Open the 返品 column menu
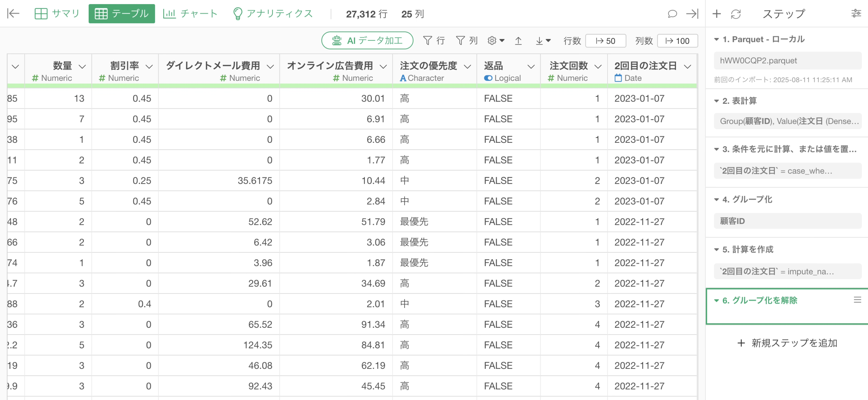The width and height of the screenshot is (868, 400). [531, 67]
